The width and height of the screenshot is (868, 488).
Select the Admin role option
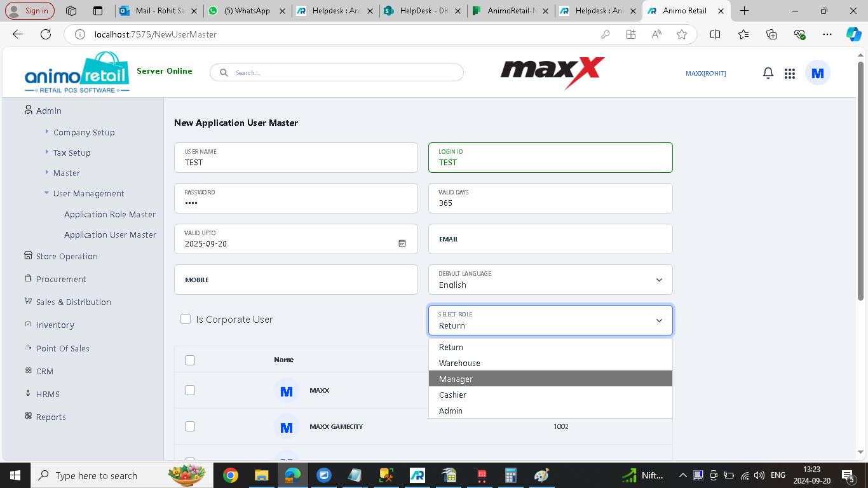pos(550,410)
